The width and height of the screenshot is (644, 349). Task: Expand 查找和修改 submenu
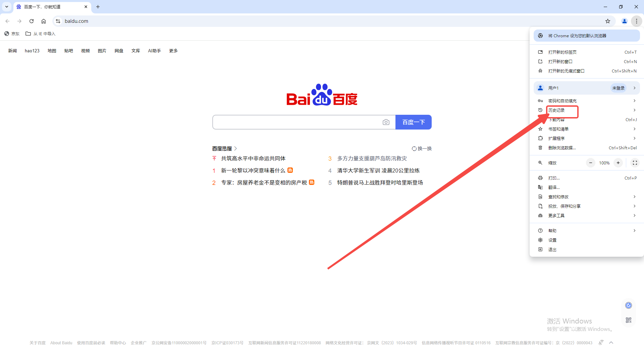[x=587, y=197]
